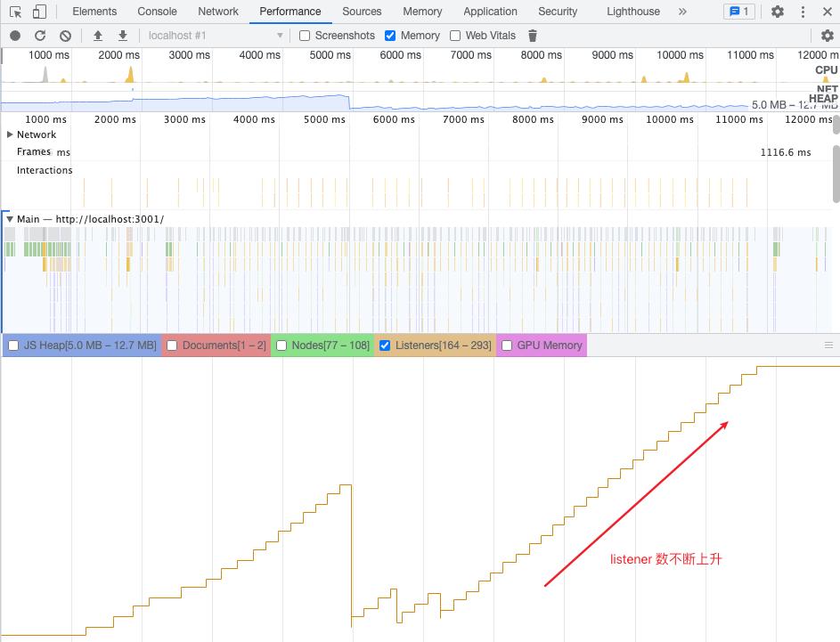The height and width of the screenshot is (642, 840).
Task: Clear the recording with the clear icon
Action: 65,36
